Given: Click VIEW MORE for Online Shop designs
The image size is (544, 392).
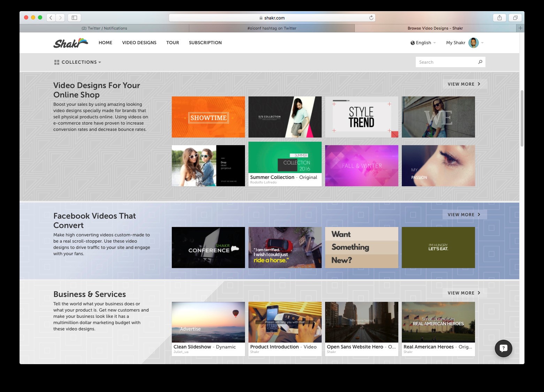Looking at the screenshot, I should tap(464, 84).
